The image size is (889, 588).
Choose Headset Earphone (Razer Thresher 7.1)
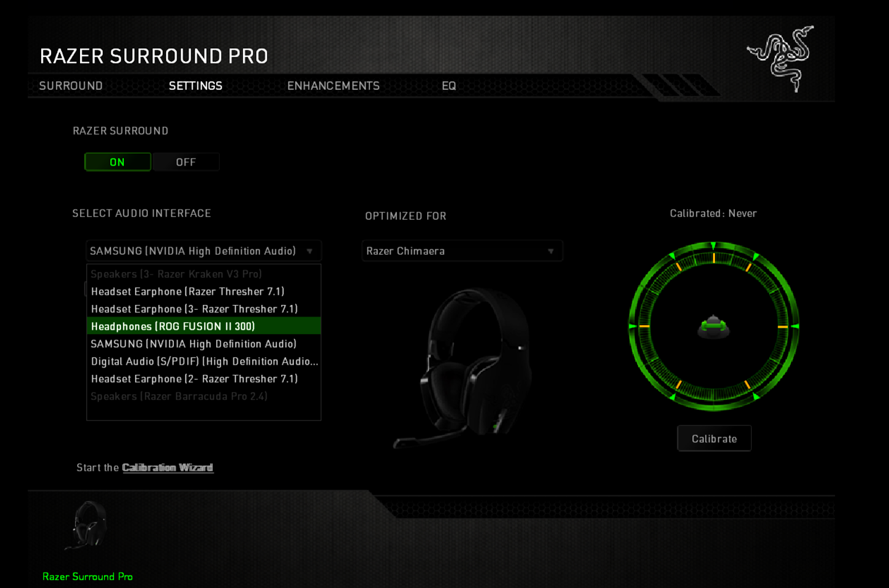[204, 292]
